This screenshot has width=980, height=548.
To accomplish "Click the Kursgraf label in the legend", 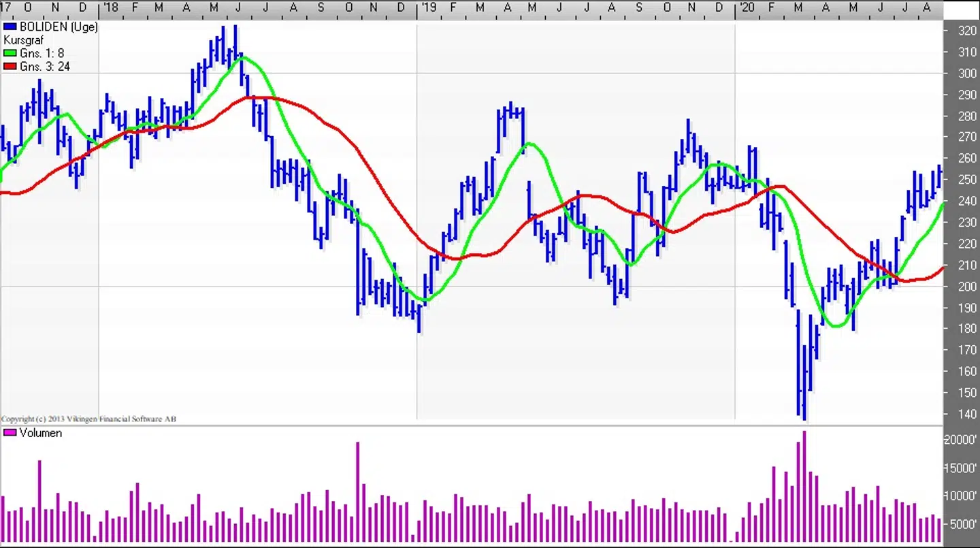I will tap(24, 40).
